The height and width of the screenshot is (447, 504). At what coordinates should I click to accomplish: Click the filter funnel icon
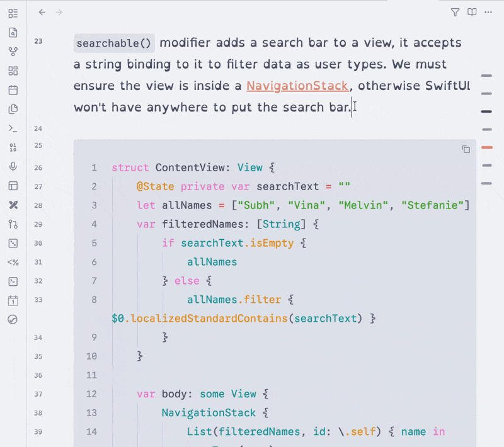455,12
